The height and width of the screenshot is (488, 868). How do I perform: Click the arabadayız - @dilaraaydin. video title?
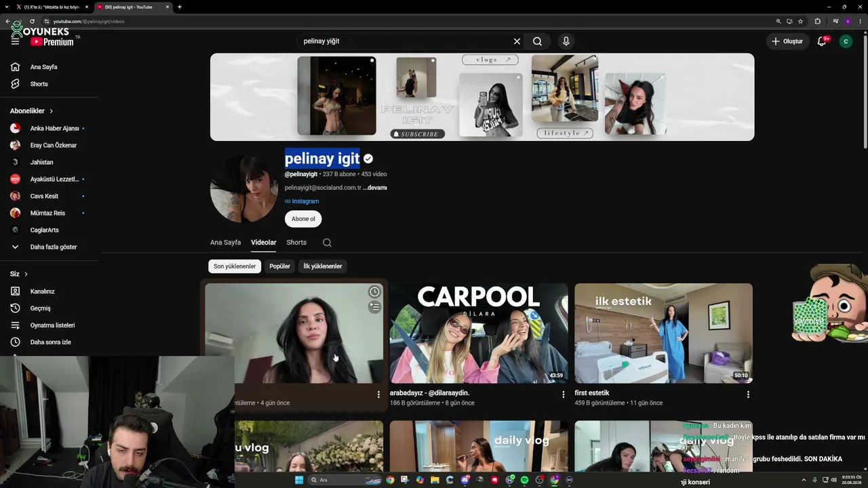click(x=430, y=393)
